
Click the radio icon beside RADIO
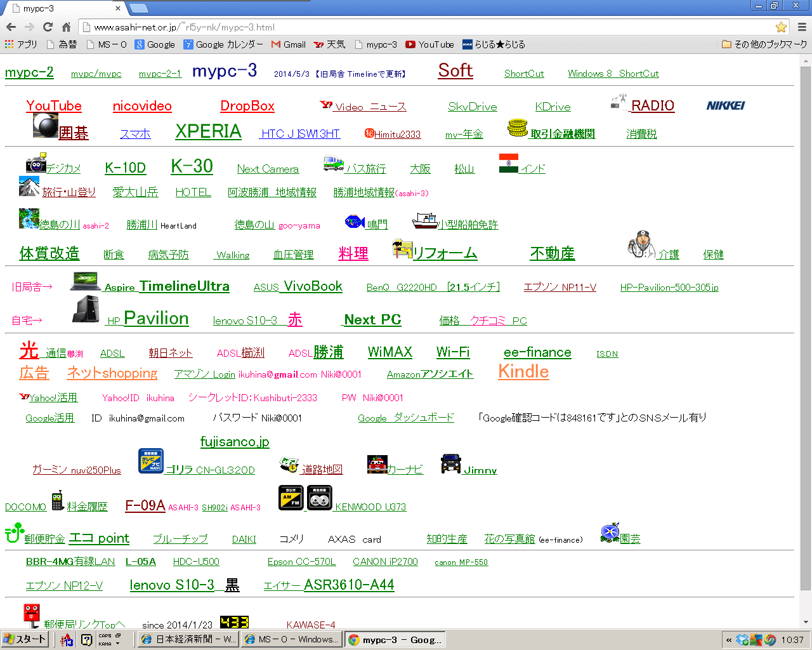click(x=619, y=102)
